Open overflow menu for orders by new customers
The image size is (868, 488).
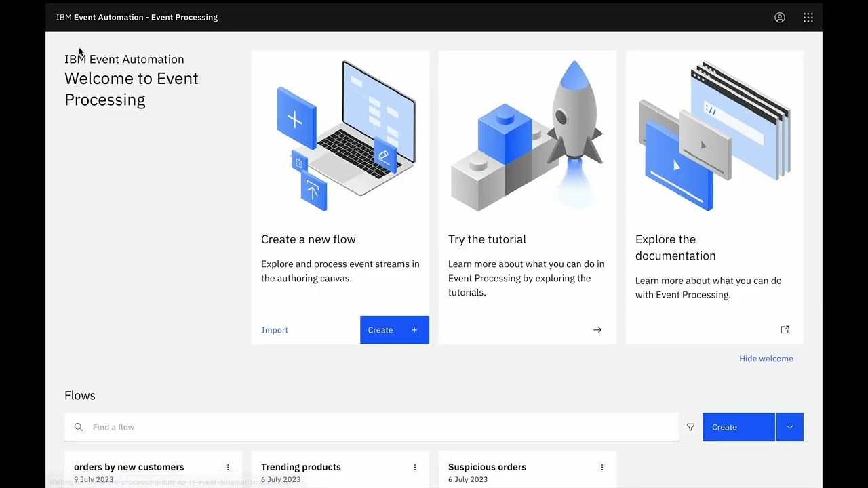(228, 467)
